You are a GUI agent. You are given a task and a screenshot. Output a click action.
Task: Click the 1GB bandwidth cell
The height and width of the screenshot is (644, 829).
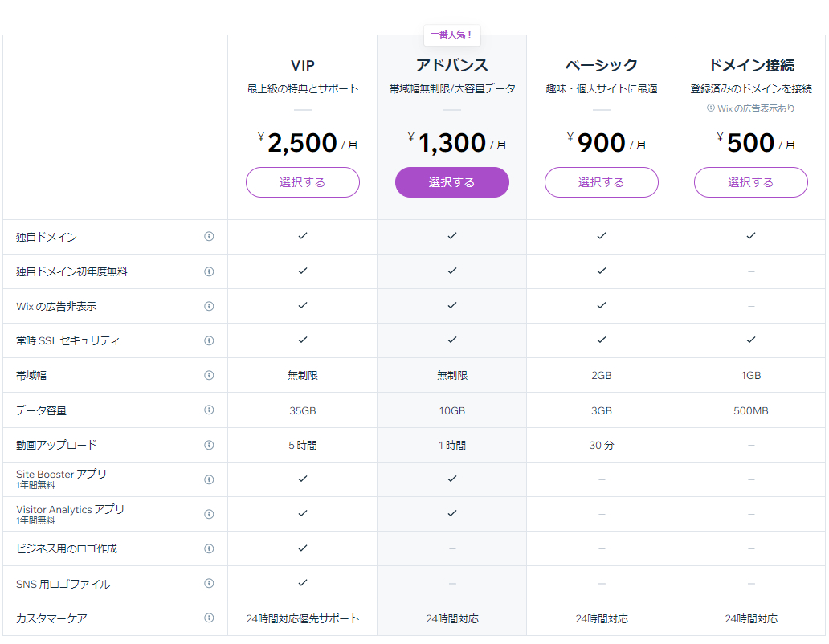751,376
